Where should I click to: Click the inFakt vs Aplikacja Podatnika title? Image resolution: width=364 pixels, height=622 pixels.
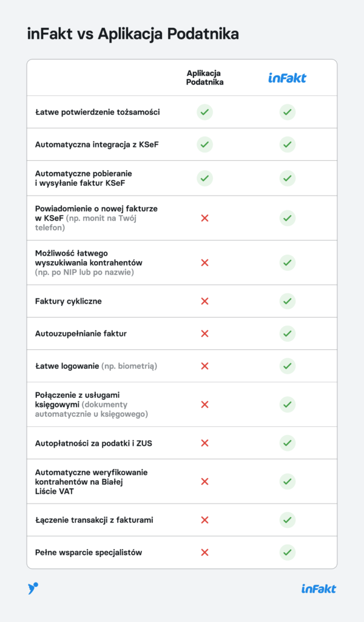pos(133,35)
